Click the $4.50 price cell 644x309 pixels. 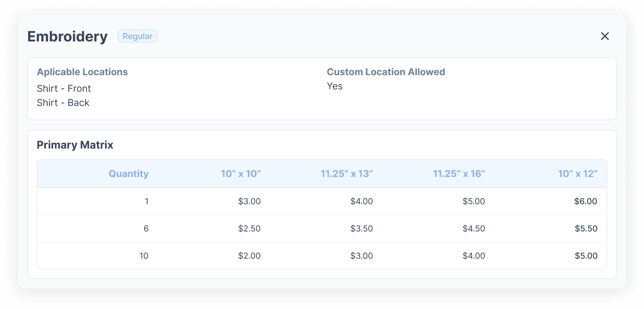(x=474, y=228)
